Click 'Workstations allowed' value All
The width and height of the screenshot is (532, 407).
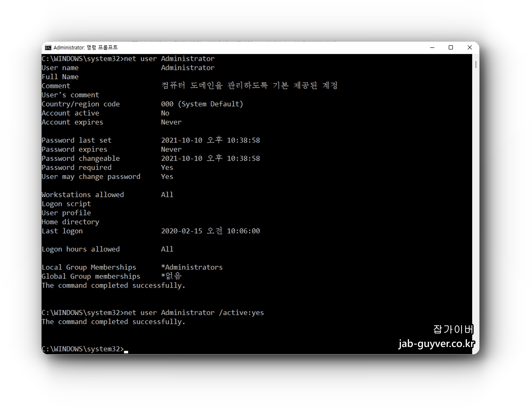(x=167, y=195)
